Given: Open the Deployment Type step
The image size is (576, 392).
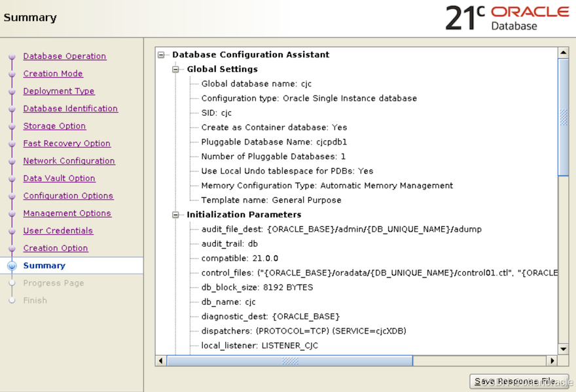Looking at the screenshot, I should tap(59, 91).
